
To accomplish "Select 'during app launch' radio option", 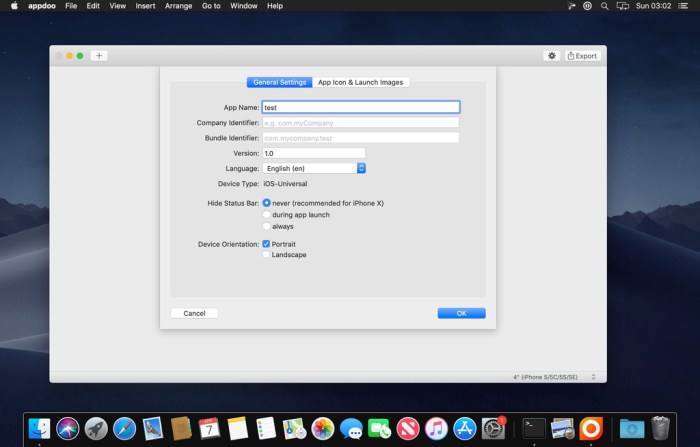I will (266, 215).
